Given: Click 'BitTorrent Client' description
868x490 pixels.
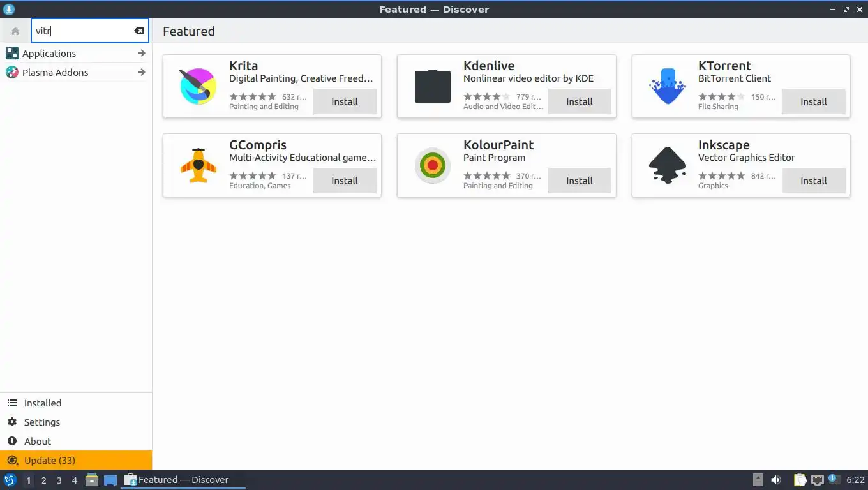Looking at the screenshot, I should (x=735, y=78).
